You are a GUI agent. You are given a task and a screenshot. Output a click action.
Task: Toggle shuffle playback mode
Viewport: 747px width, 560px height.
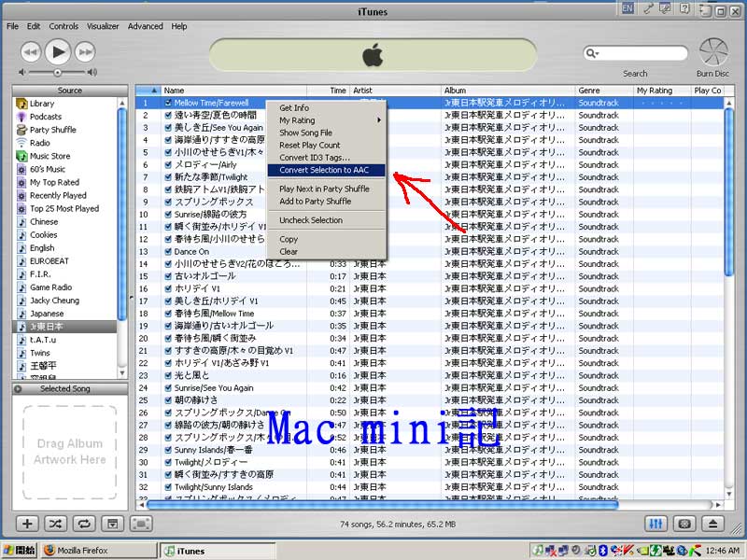[x=53, y=525]
